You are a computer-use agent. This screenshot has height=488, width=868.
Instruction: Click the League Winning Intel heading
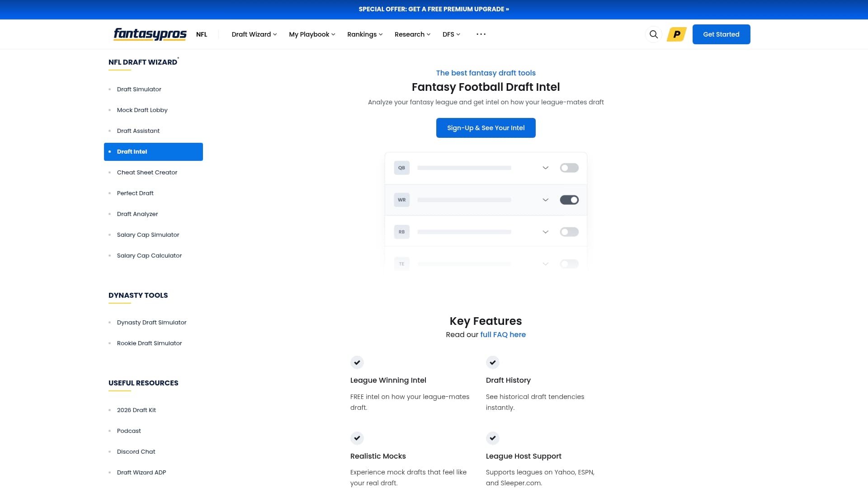[x=388, y=380]
